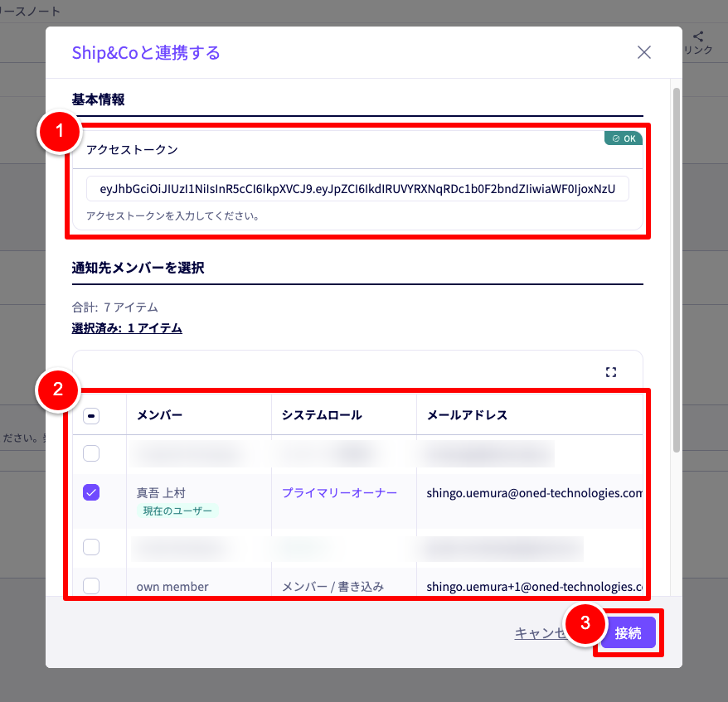Click the プライマリーオーナー role link
Image resolution: width=728 pixels, height=702 pixels.
[339, 493]
